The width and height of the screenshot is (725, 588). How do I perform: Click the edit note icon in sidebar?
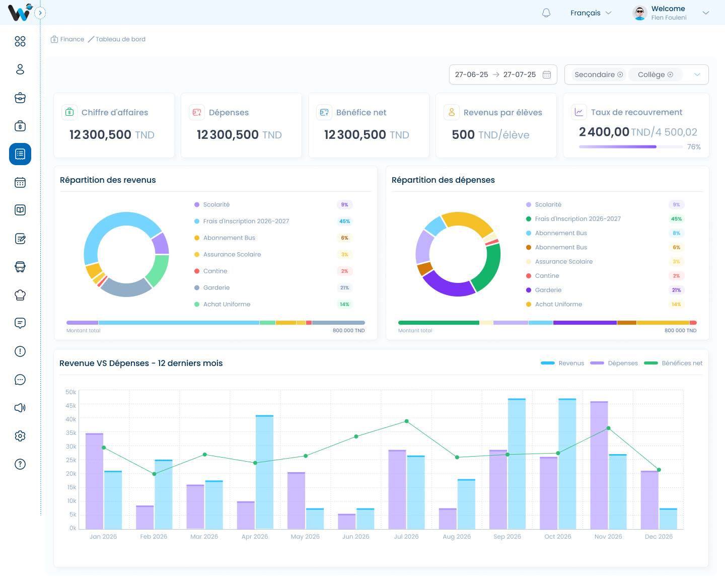coord(20,239)
